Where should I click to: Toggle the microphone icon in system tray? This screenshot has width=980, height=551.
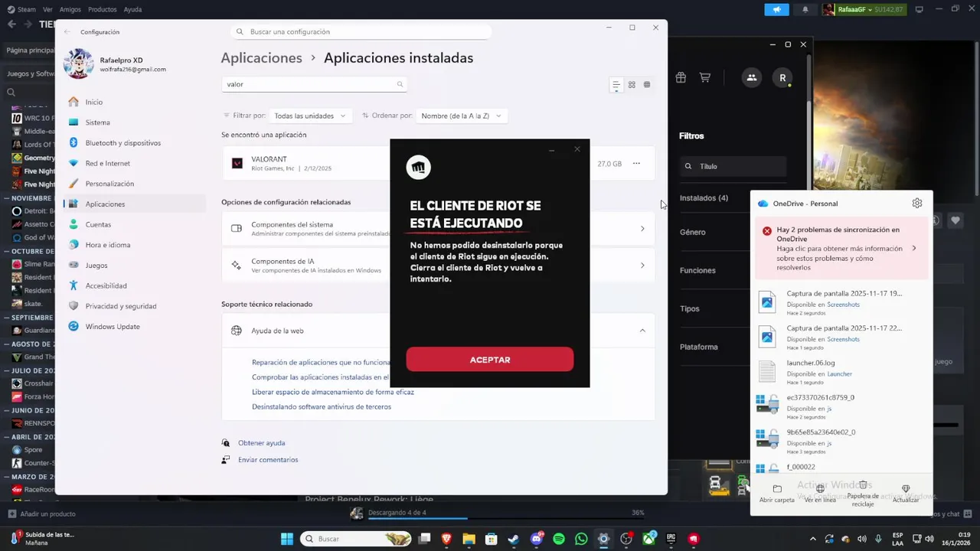(878, 539)
